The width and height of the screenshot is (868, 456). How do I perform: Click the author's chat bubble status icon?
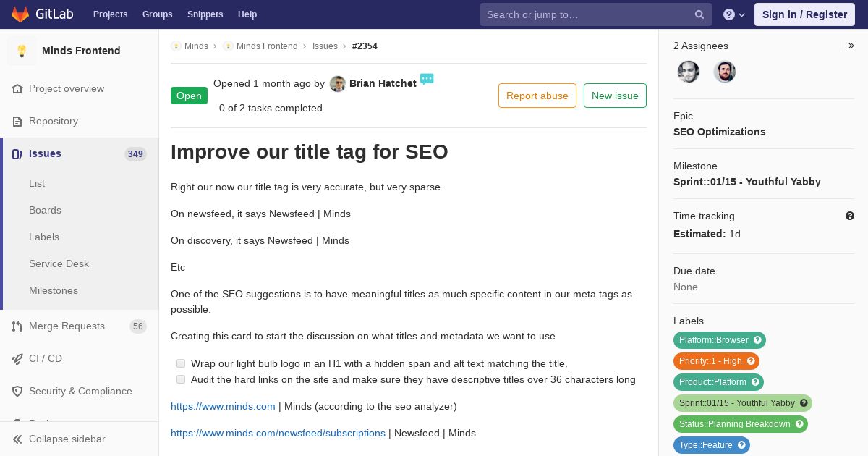(x=427, y=79)
